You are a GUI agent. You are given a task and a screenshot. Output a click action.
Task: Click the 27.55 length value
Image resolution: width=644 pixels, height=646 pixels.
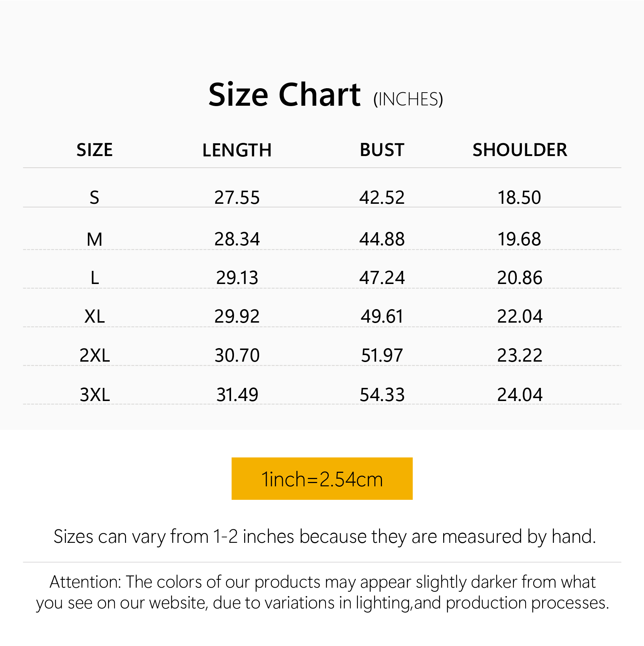[x=237, y=198]
